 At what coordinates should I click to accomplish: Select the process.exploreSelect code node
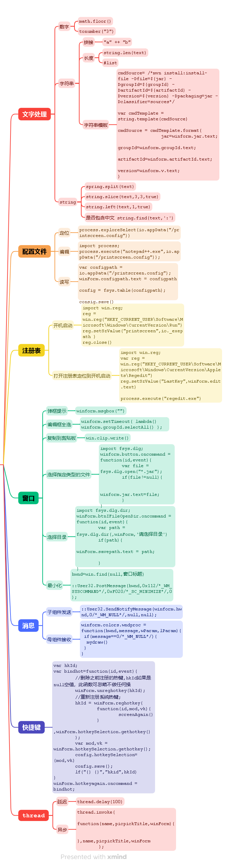[129, 233]
